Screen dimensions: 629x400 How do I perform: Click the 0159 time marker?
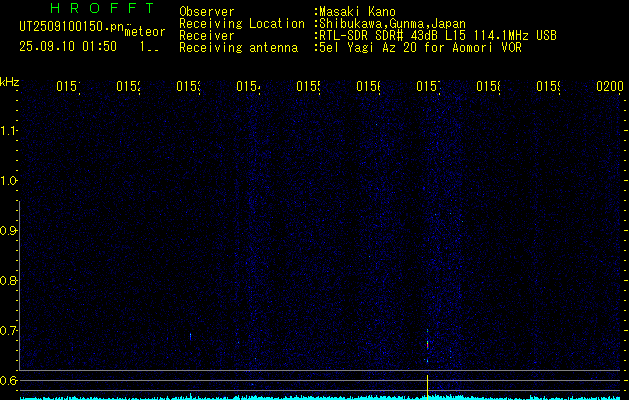point(548,86)
